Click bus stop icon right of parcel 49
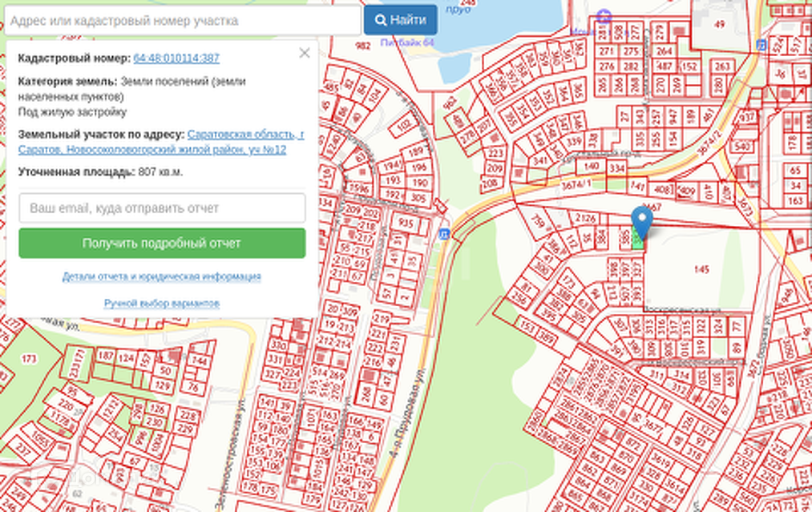The height and width of the screenshot is (512, 812). tap(761, 45)
